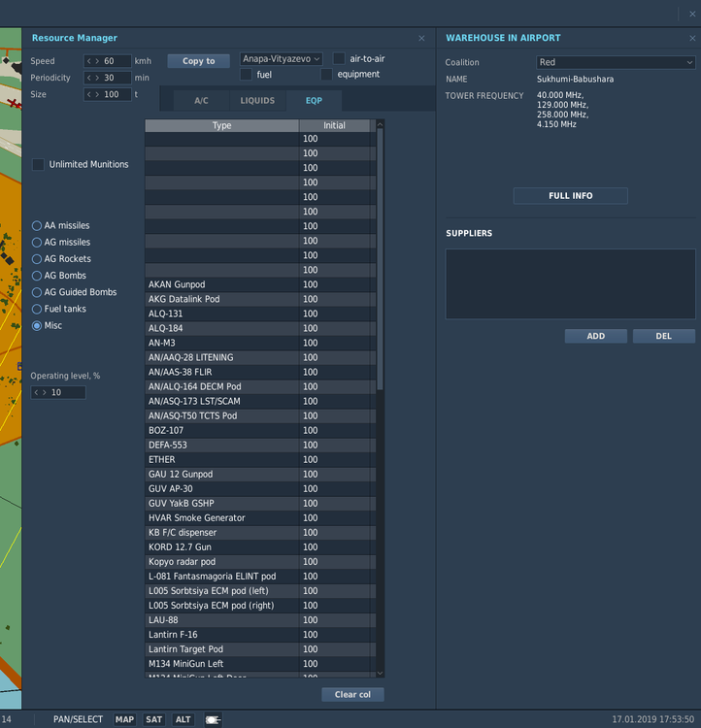The image size is (701, 728).
Task: Select the AG Guided Bombs radio button
Action: coord(37,292)
